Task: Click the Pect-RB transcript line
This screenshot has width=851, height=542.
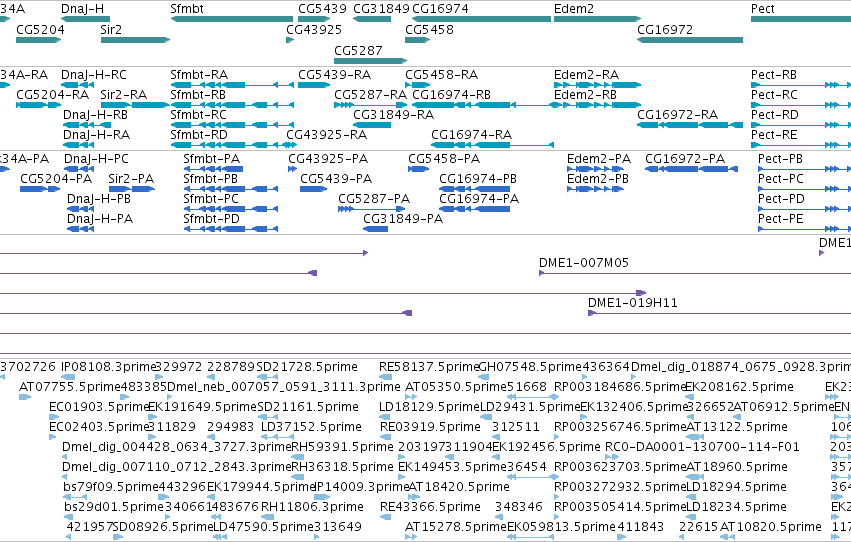Action: click(x=801, y=85)
